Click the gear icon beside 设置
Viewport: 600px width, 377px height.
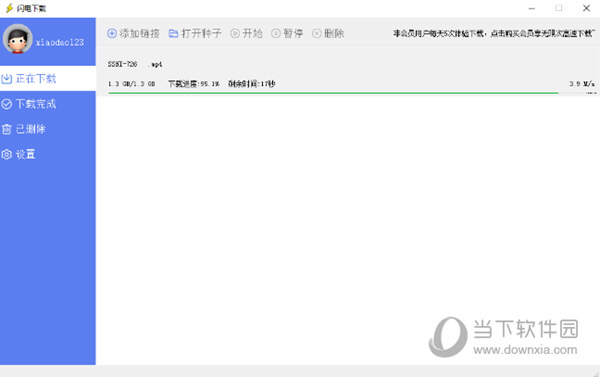point(7,155)
